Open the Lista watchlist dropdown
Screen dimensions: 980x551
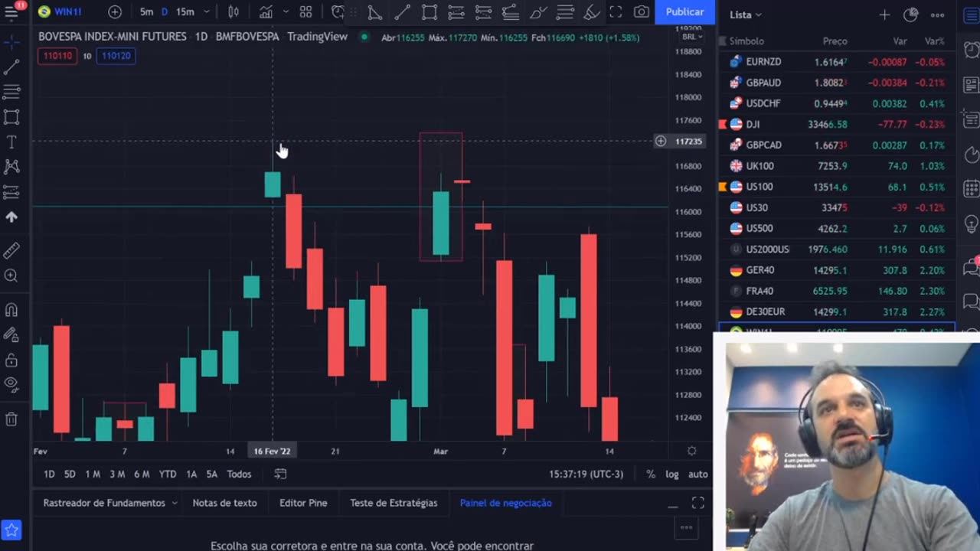(746, 15)
